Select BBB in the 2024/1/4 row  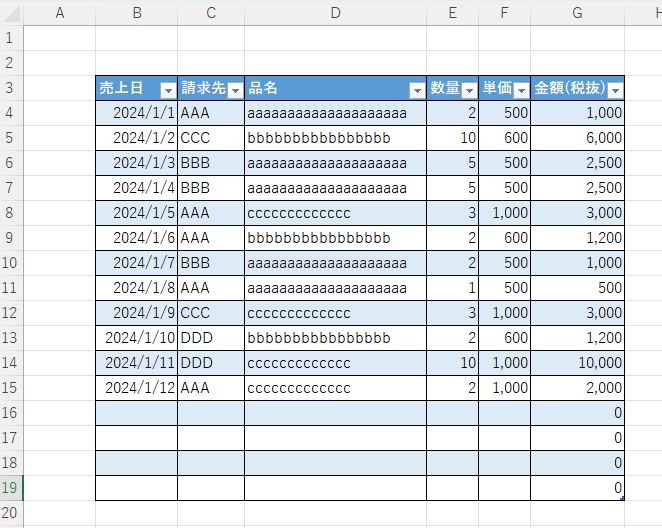point(211,188)
